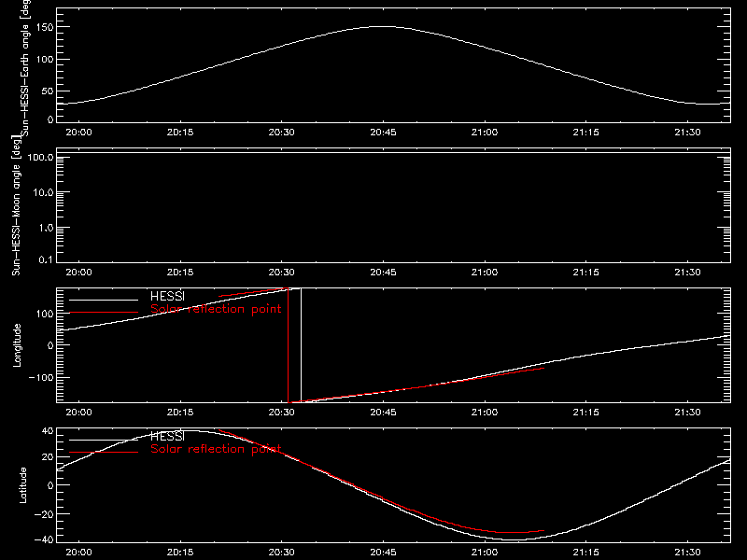This screenshot has width=747, height=560.
Task: Click the 100.0 tick label on Moon angle plot
Action: click(40, 157)
